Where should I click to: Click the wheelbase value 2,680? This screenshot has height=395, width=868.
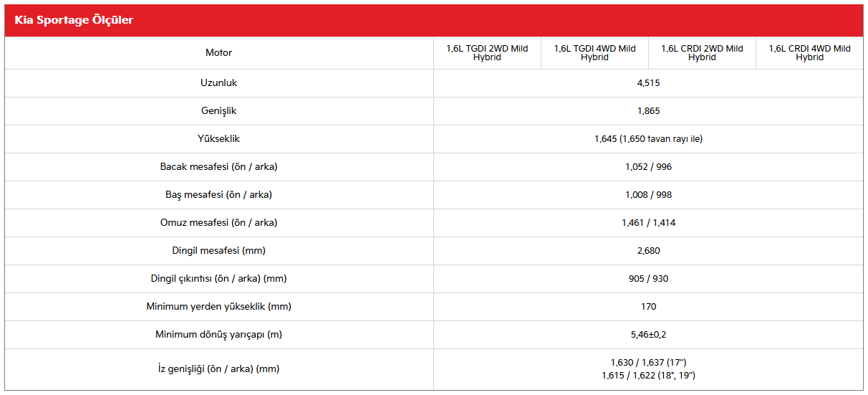coord(648,251)
